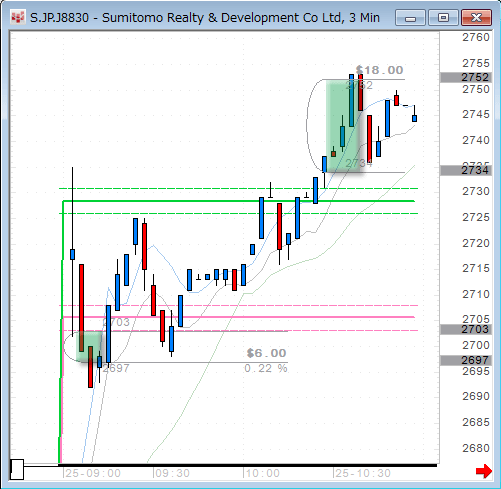The height and width of the screenshot is (489, 501).
Task: Select the upper green shaded measurement box
Action: pyautogui.click(x=343, y=126)
